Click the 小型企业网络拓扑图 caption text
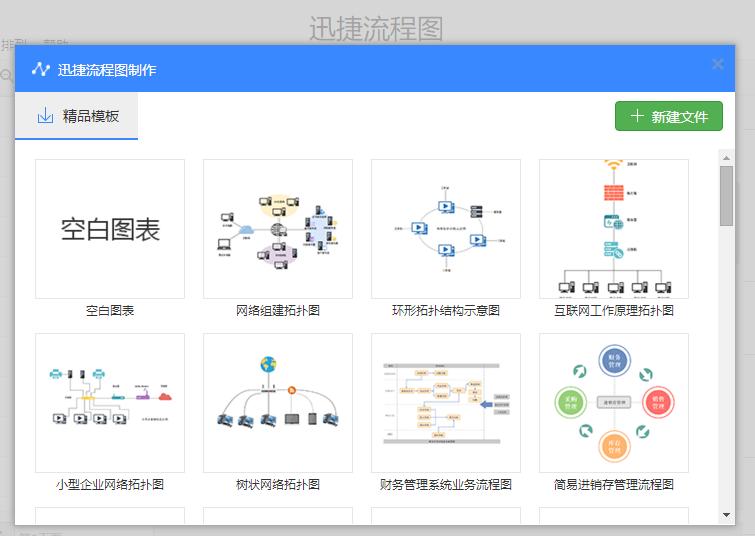The image size is (755, 536). (x=110, y=484)
